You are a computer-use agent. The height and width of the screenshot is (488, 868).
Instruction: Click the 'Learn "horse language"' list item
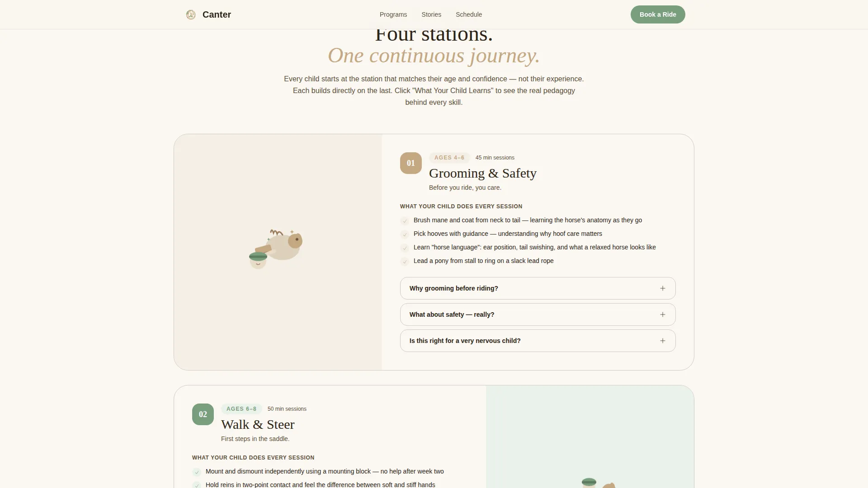pyautogui.click(x=535, y=247)
